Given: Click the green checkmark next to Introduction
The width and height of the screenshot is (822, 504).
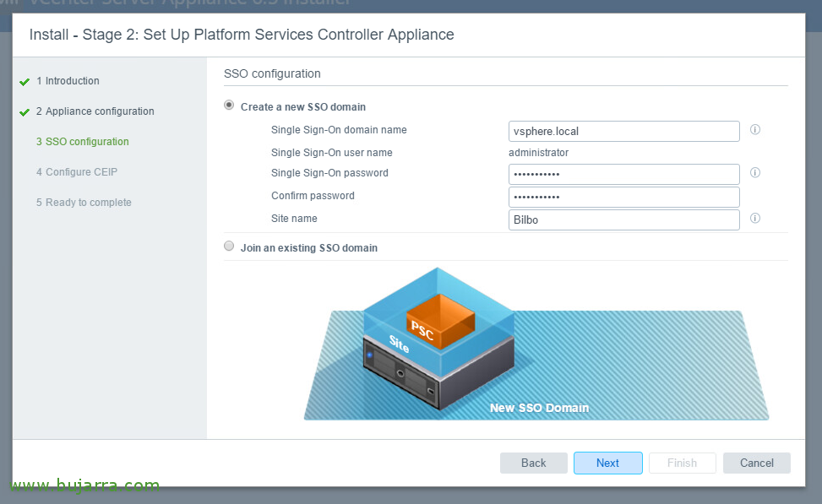Looking at the screenshot, I should [x=24, y=82].
